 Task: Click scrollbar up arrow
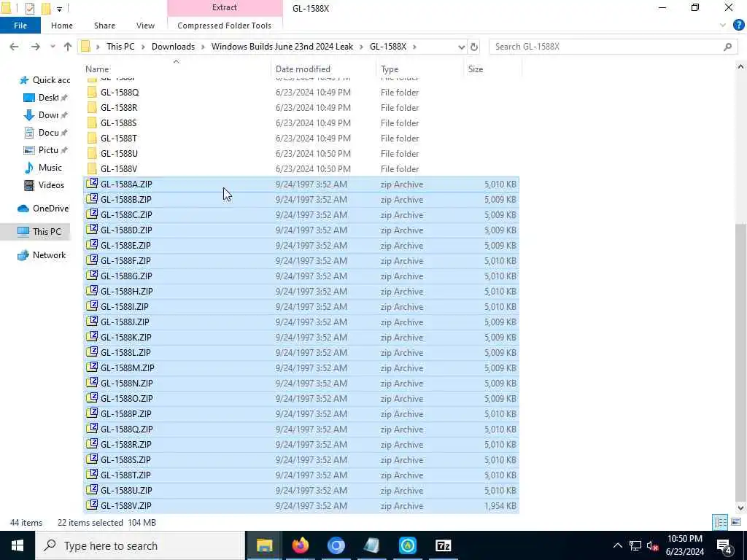coord(740,67)
